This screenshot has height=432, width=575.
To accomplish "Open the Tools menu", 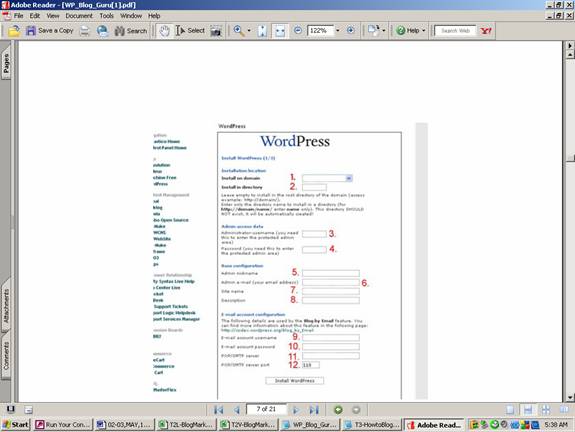I will coord(106,16).
